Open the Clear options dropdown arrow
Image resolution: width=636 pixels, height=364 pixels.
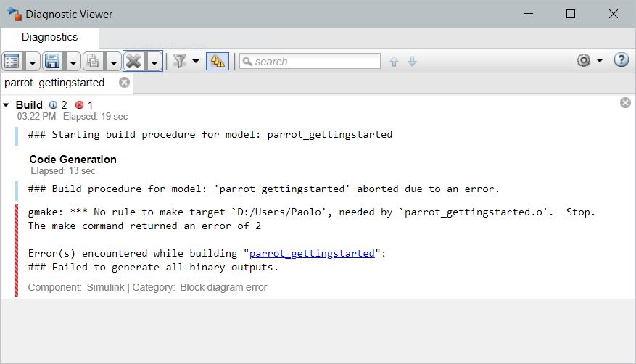154,62
